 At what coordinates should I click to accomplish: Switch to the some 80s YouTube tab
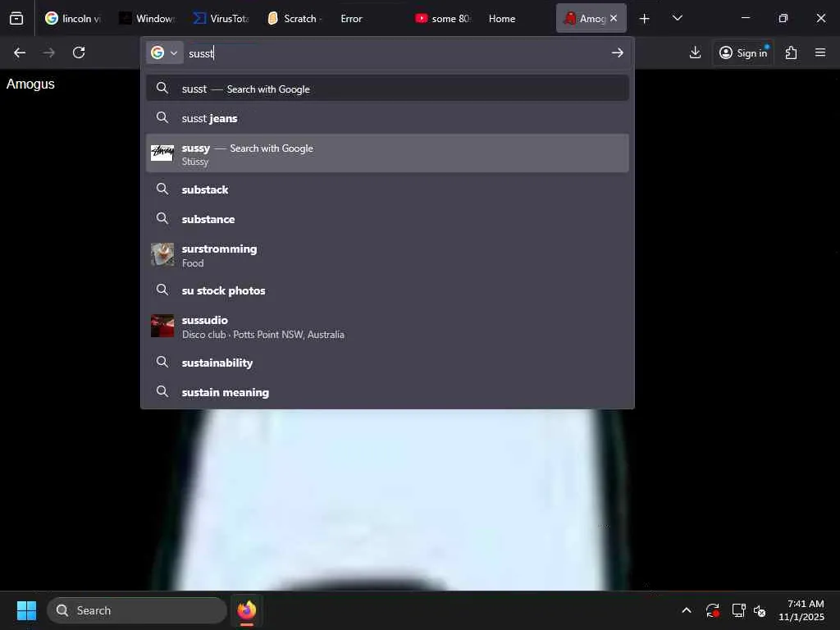pyautogui.click(x=442, y=18)
